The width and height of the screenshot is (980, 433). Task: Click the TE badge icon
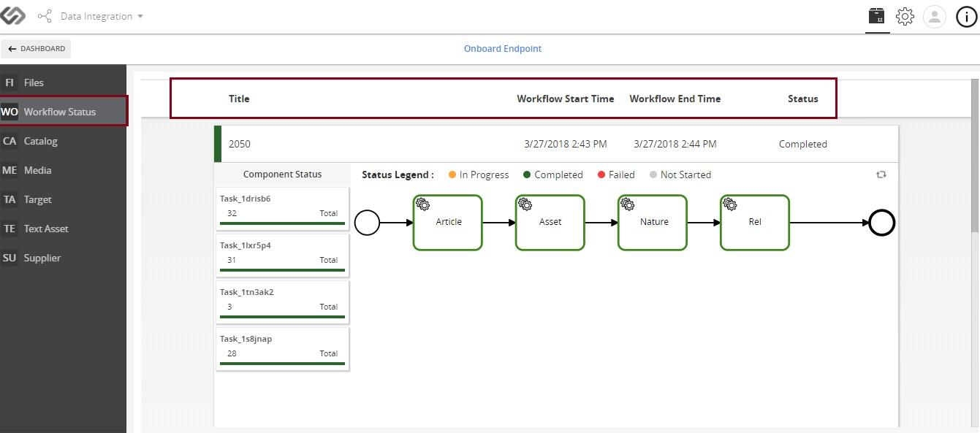pos(10,229)
